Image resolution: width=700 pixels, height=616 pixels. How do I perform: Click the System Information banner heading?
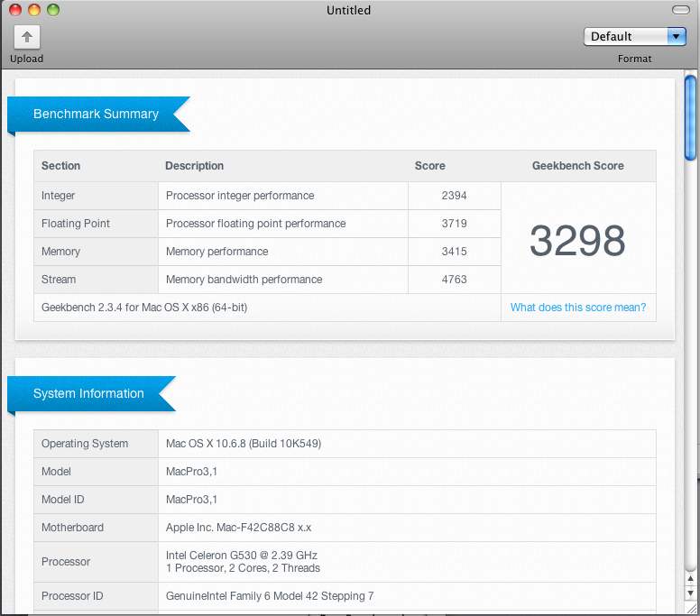point(88,393)
